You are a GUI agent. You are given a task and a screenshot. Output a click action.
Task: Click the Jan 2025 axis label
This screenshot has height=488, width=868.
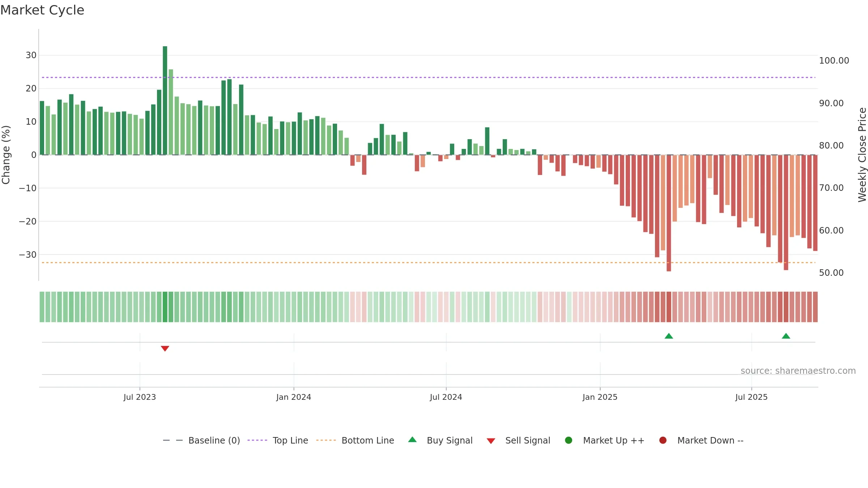(600, 397)
